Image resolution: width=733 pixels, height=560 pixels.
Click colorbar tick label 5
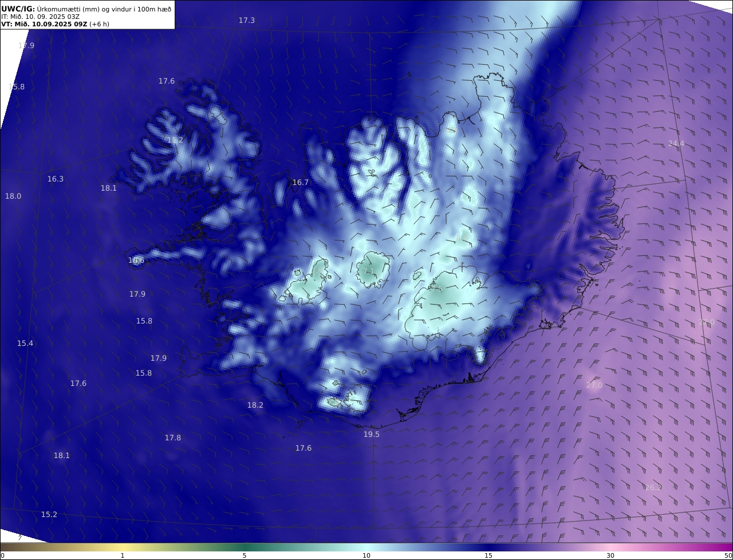tap(245, 555)
